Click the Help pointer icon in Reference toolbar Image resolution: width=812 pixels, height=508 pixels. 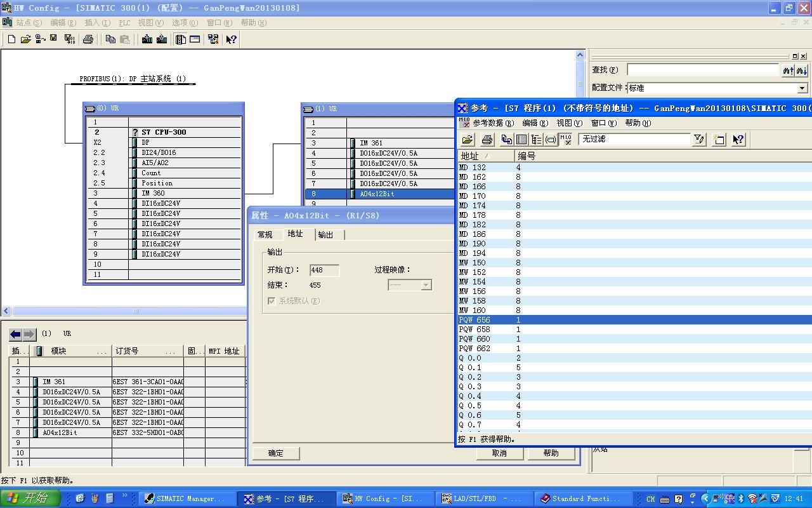[738, 139]
